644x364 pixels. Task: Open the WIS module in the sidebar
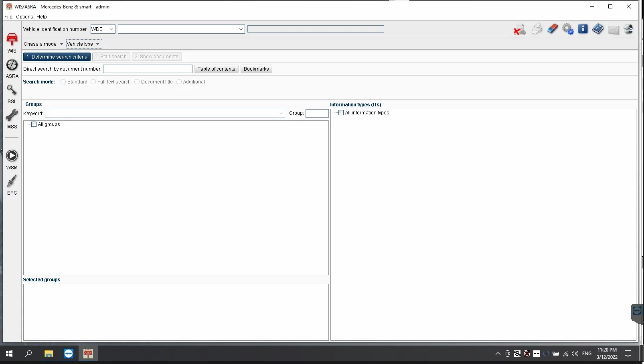tap(12, 43)
